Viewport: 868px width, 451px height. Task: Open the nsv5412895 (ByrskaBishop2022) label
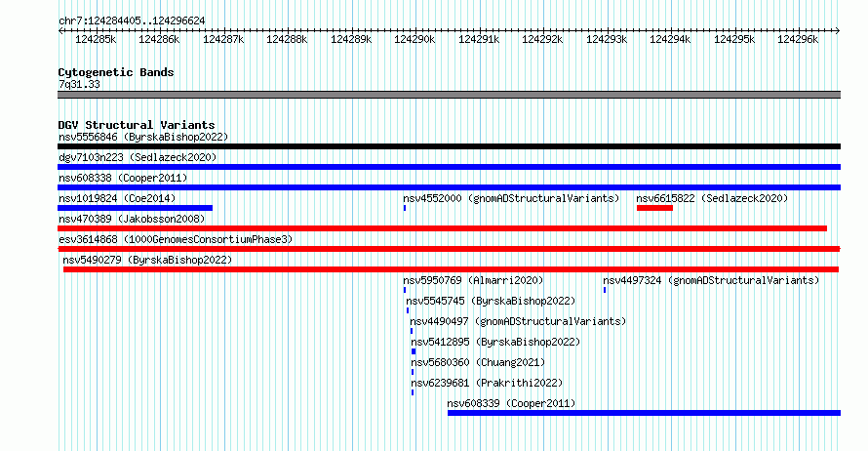point(495,342)
